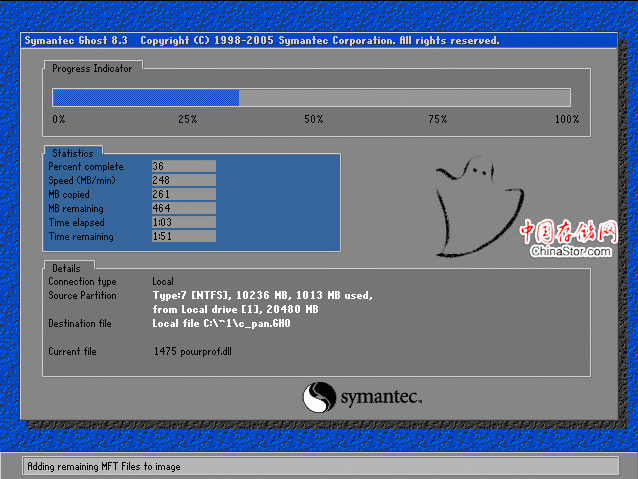Click the Local file C:\~1\c_pan.GHO path
The width and height of the screenshot is (638, 479).
[x=221, y=324]
